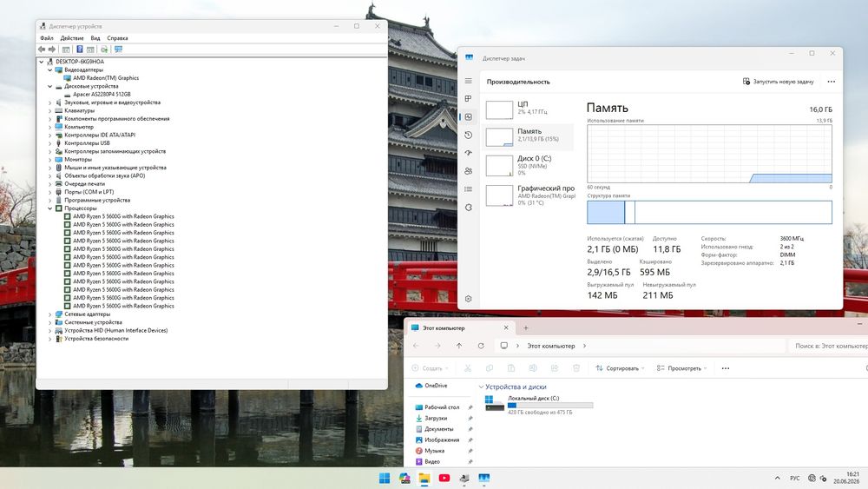This screenshot has width=868, height=489.
Task: Expand the Клавиатуры node
Action: (x=49, y=111)
